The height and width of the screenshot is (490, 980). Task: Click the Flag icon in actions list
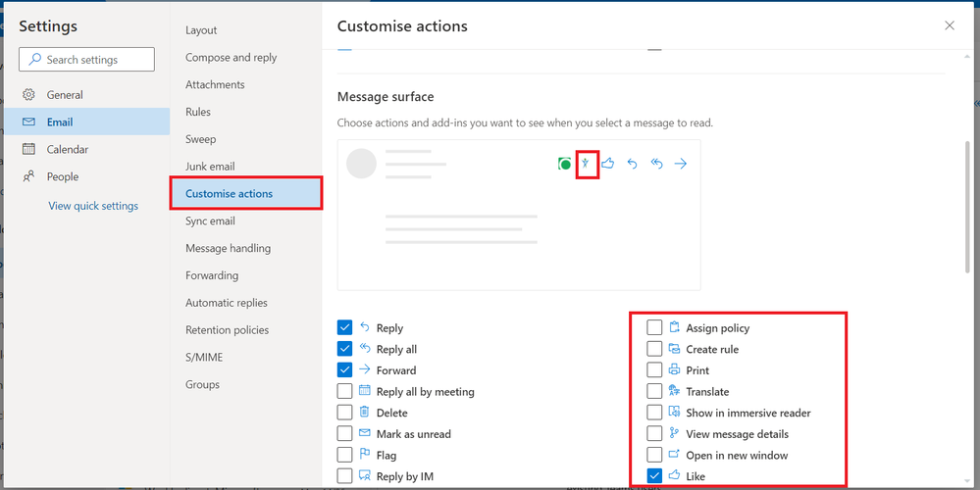pyautogui.click(x=365, y=455)
